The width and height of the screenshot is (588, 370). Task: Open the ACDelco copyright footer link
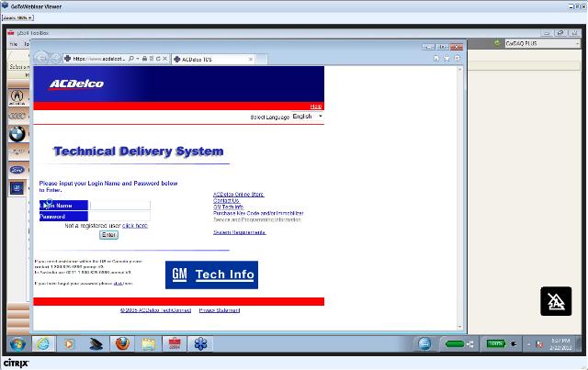(155, 310)
